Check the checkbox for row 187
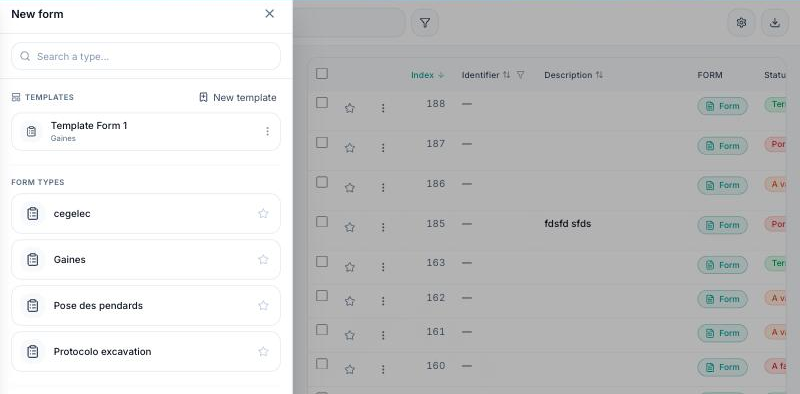The width and height of the screenshot is (800, 394). 322,142
